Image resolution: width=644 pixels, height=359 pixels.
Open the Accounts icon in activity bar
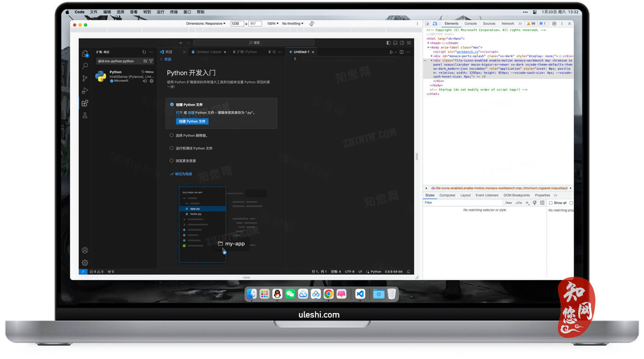pyautogui.click(x=85, y=250)
